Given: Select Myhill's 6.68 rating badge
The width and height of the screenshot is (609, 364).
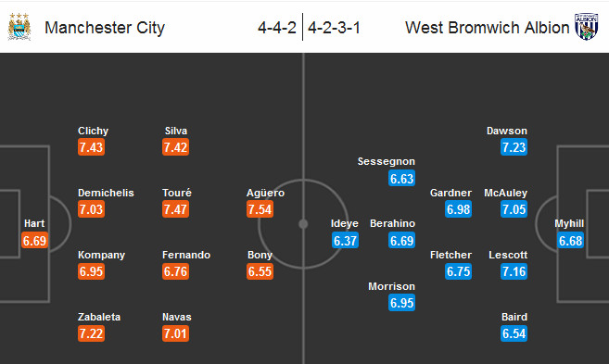Looking at the screenshot, I should pos(571,240).
